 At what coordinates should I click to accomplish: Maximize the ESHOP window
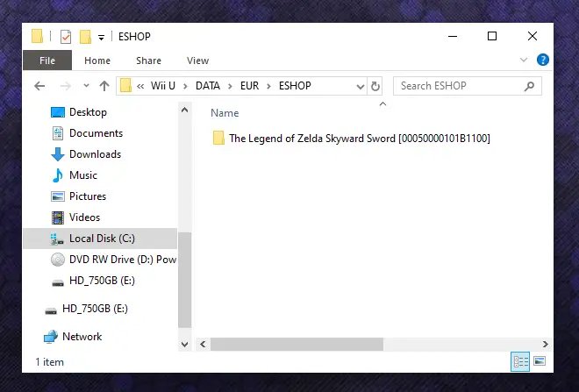[x=492, y=36]
